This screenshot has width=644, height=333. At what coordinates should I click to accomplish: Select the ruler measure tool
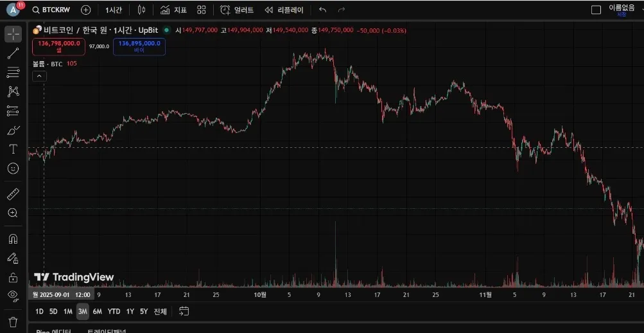click(13, 194)
